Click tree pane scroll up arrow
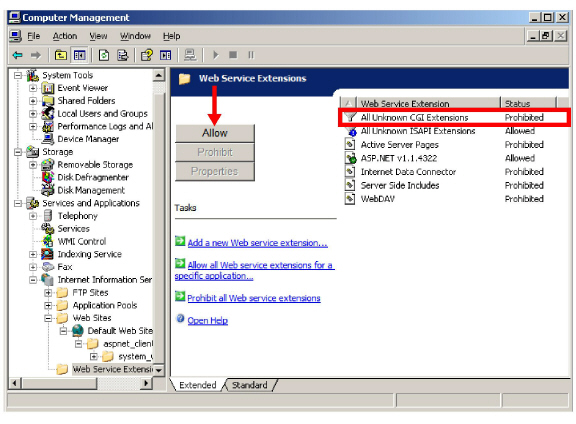This screenshot has width=576, height=424. pyautogui.click(x=159, y=76)
